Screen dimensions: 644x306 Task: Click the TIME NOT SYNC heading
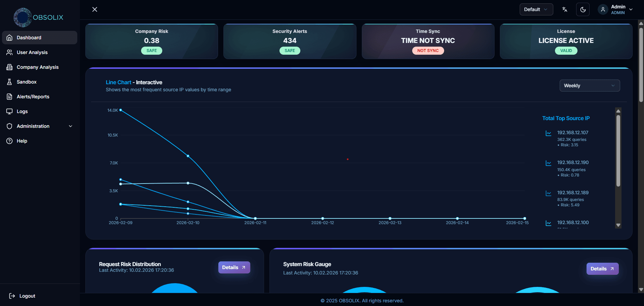pos(428,41)
